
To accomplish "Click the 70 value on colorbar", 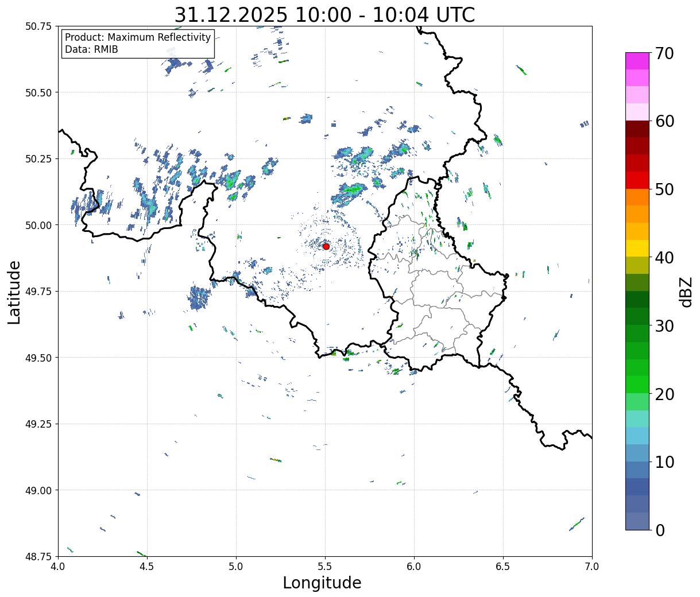I will 664,53.
